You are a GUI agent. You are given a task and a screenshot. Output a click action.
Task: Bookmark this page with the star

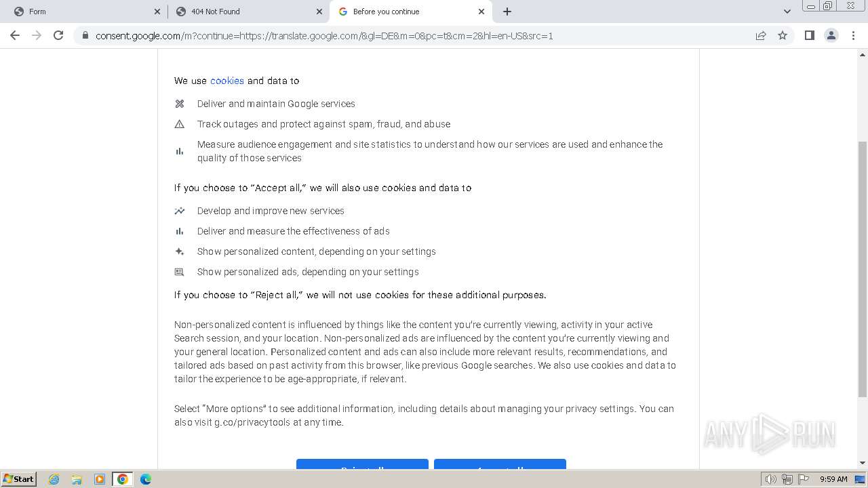pos(783,36)
